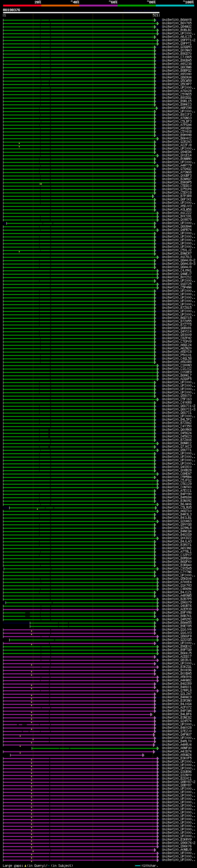The height and width of the screenshot is (868, 197).
Task: Select UniRef100_Q7JKC3 label
Action: coord(177,446)
